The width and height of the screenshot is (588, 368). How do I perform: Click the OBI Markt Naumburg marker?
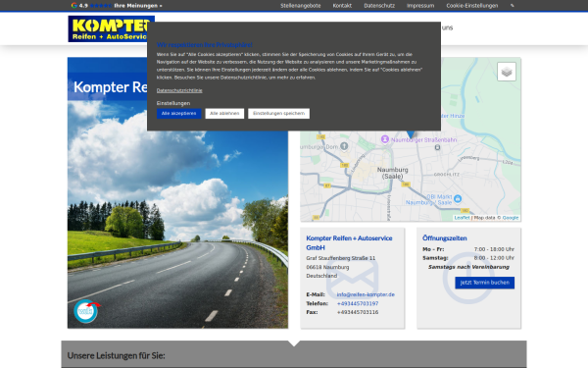(x=458, y=198)
